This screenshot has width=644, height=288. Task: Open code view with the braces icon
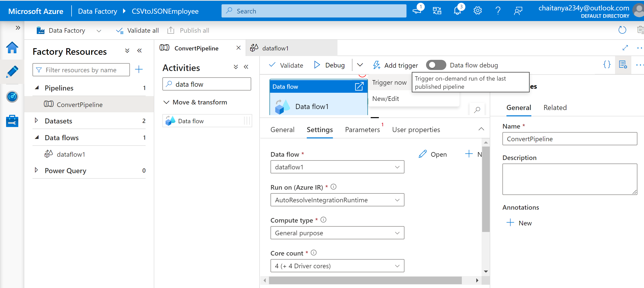(x=607, y=65)
